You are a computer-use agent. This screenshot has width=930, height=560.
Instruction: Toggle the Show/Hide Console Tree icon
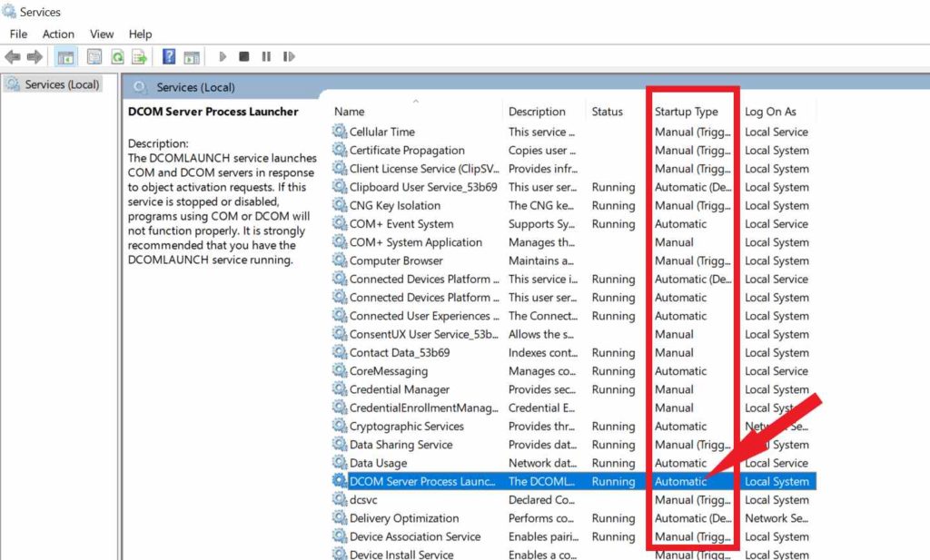65,57
